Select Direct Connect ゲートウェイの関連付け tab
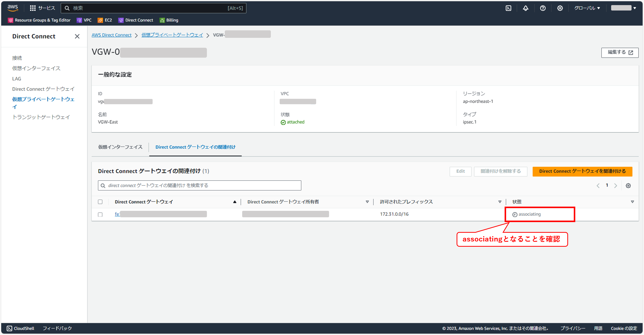The image size is (644, 335). 195,147
